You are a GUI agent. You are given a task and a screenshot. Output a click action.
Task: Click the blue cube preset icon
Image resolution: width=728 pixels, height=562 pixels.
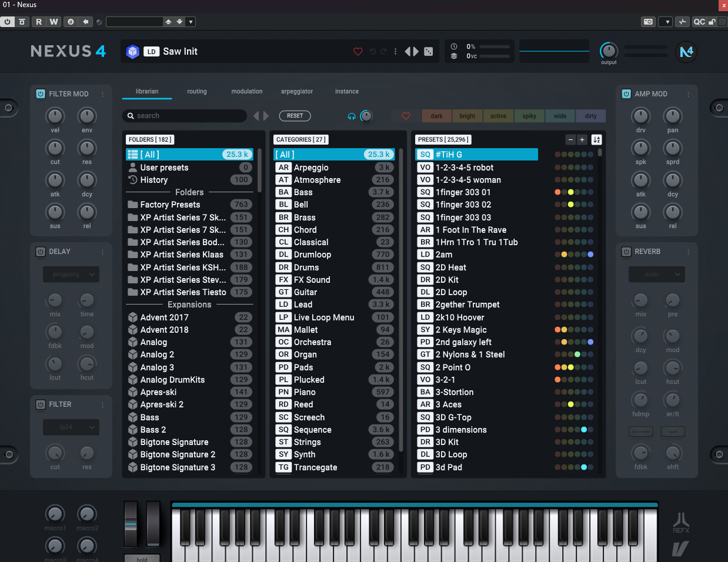[x=133, y=52]
